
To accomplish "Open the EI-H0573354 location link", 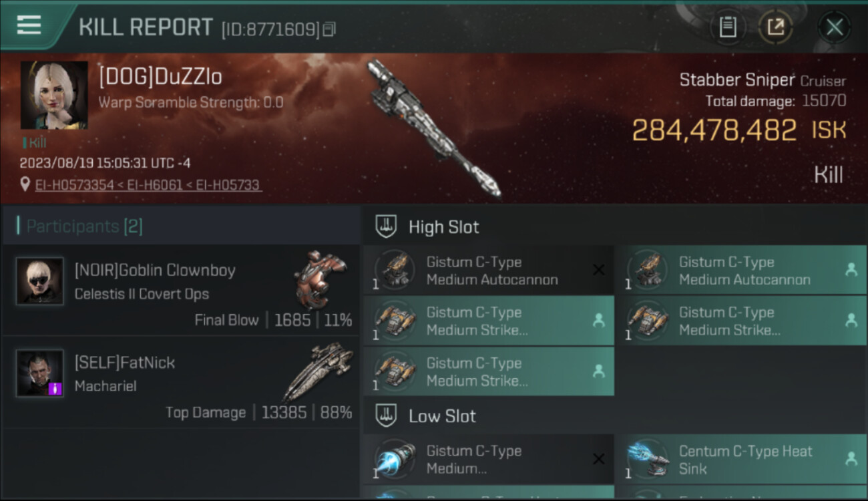I will 74,185.
